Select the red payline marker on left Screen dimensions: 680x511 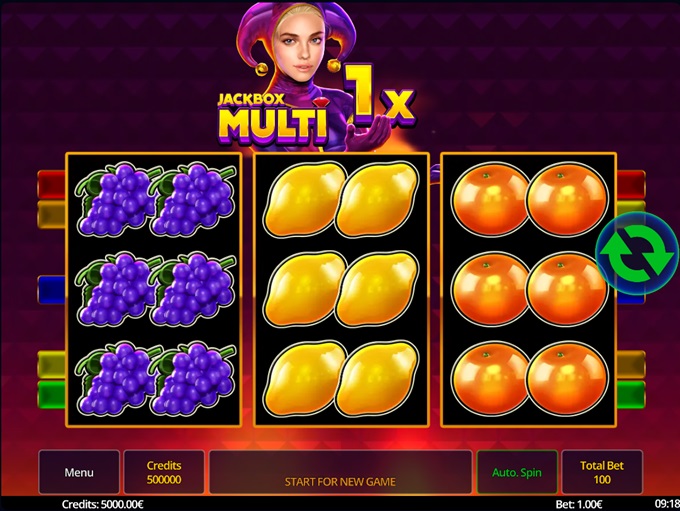(x=51, y=184)
